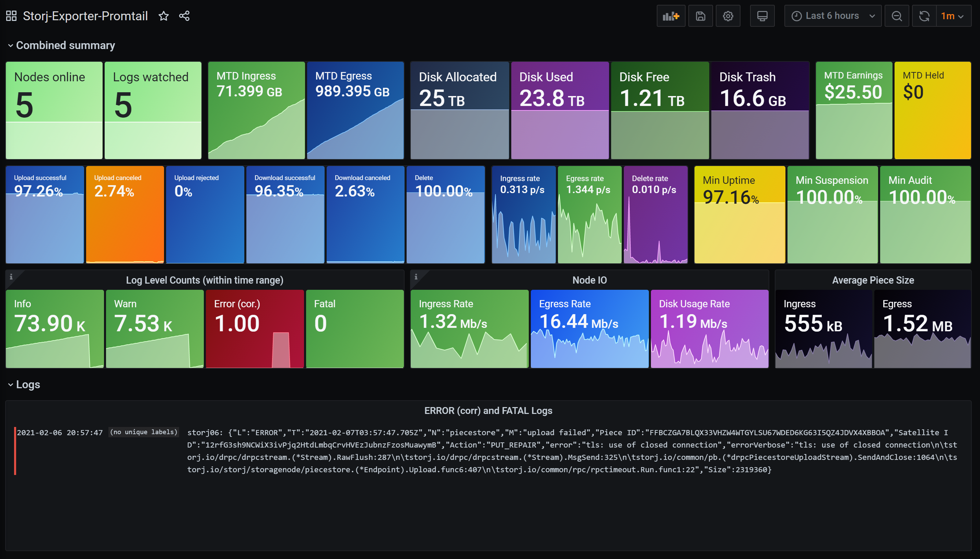Click Average Piece Size panel title

[x=873, y=280]
